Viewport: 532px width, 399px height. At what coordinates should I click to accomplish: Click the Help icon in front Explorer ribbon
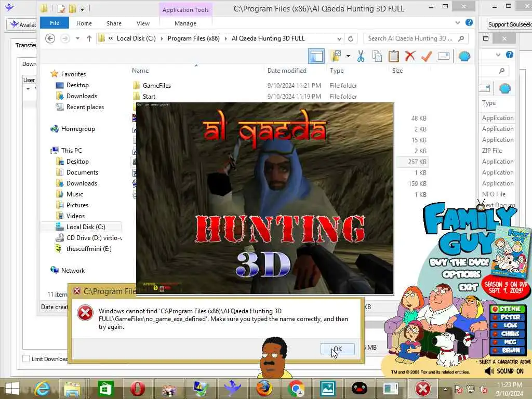tap(469, 22)
